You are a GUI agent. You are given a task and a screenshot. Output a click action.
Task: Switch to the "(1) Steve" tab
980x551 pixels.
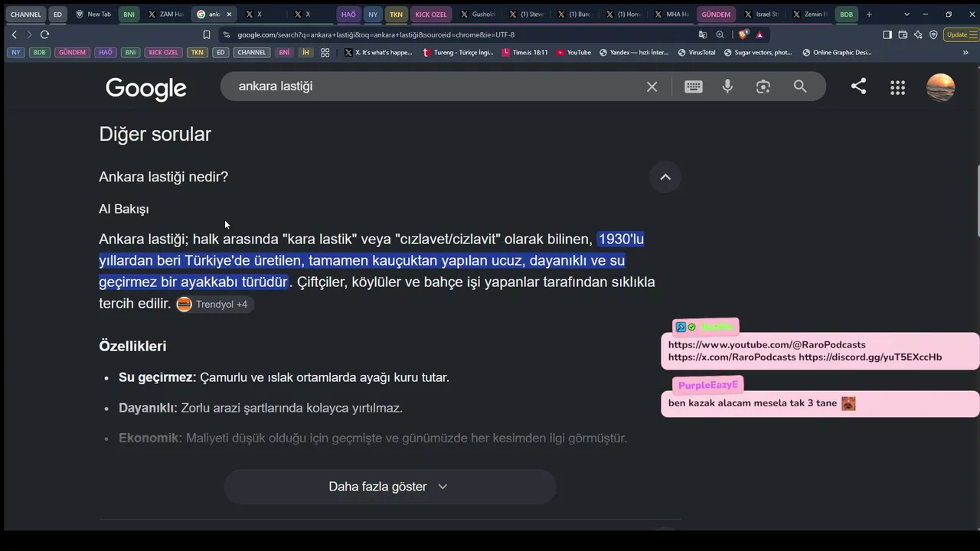tap(527, 14)
